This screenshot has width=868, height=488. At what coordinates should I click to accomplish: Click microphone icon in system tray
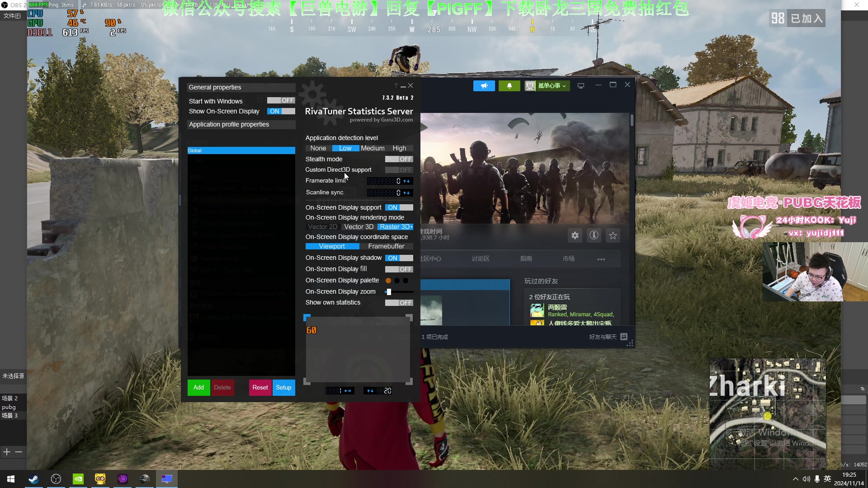tap(817, 479)
